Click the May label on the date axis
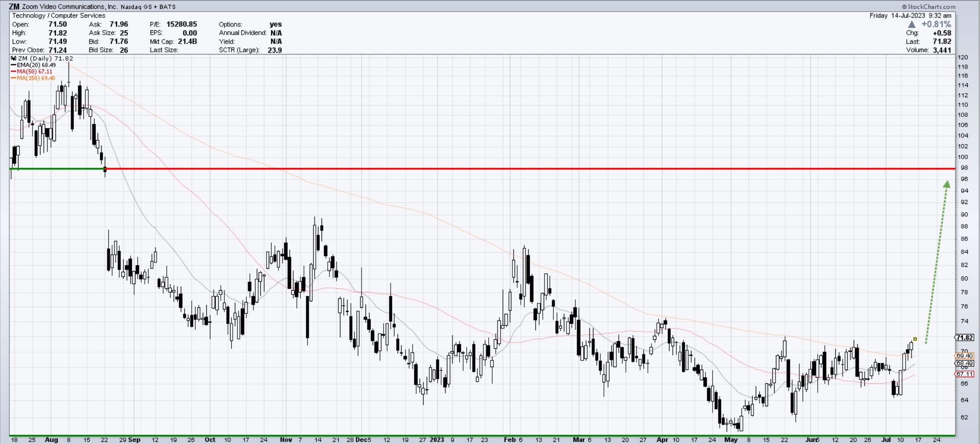 [731, 440]
